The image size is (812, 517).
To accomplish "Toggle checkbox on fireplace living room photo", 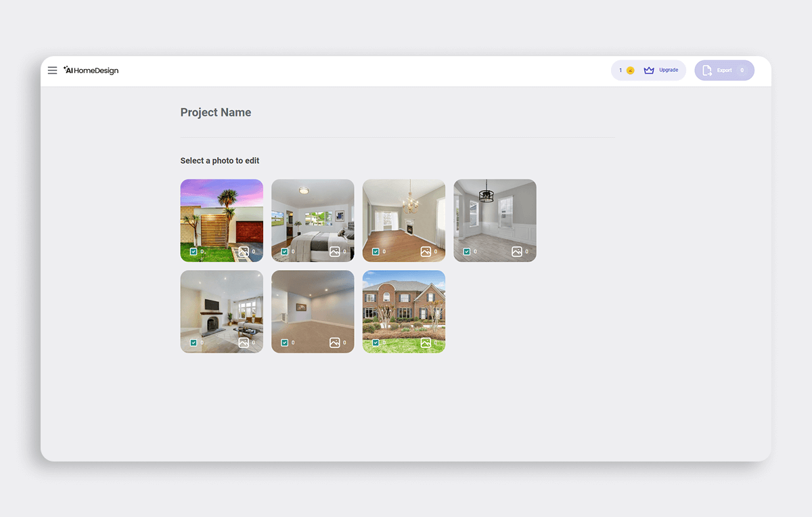I will (194, 342).
